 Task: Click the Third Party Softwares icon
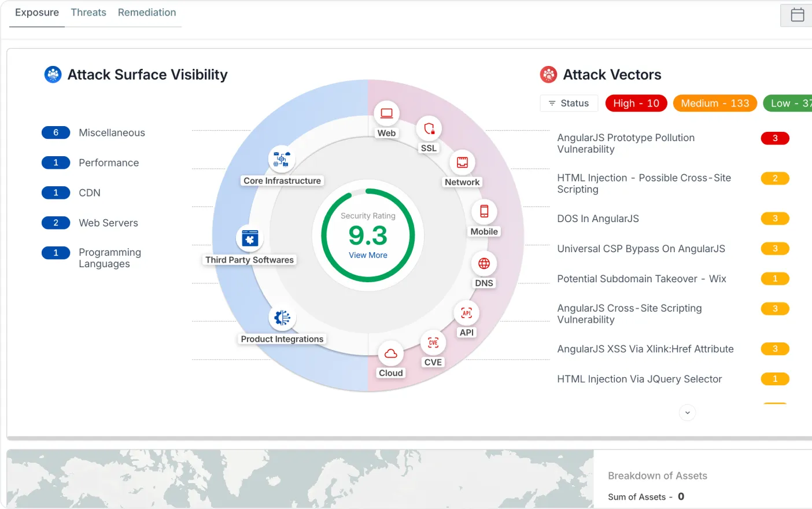pyautogui.click(x=250, y=238)
